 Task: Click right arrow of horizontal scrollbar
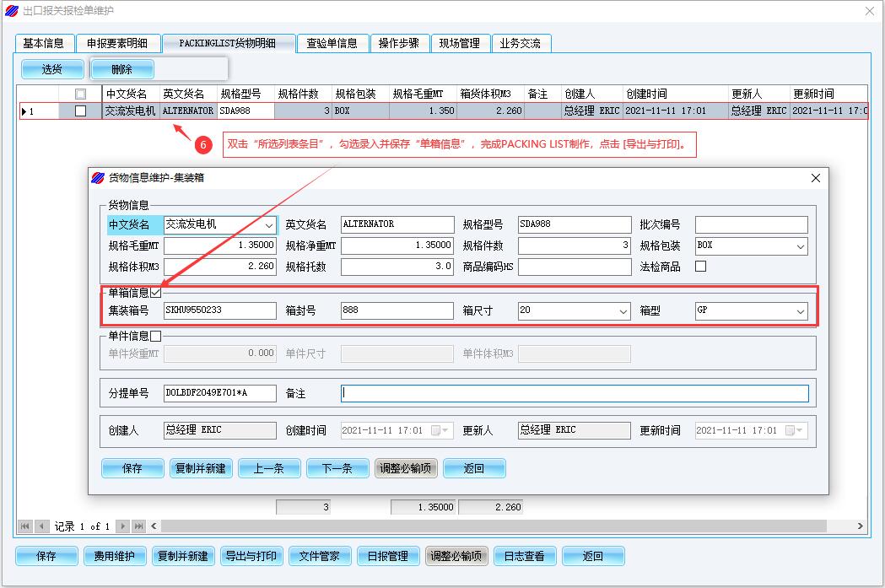click(861, 526)
